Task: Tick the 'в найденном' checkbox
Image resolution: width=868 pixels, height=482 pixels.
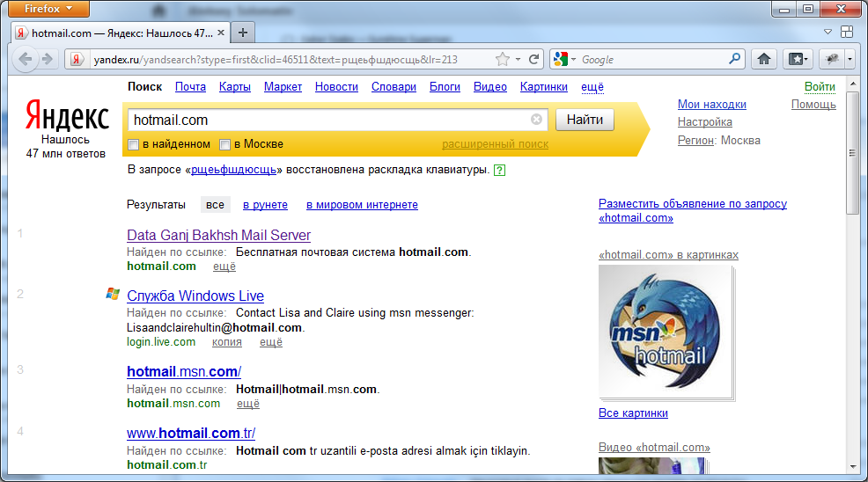Action: click(133, 145)
